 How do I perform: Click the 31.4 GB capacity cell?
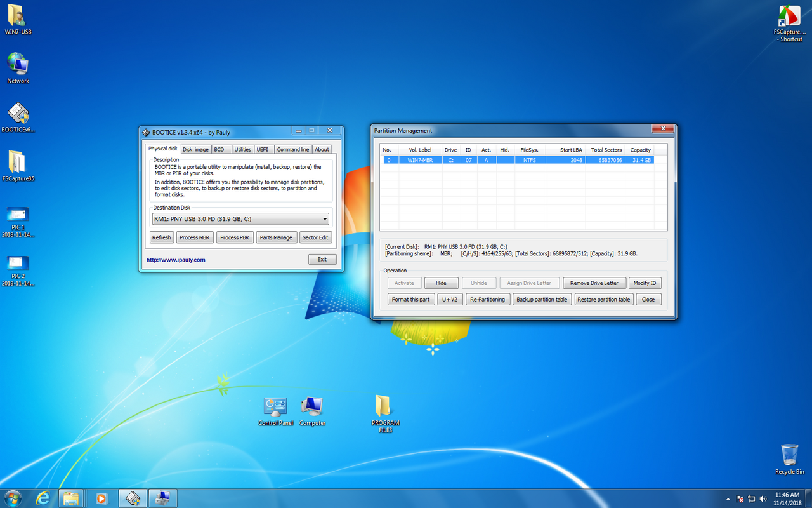coord(641,160)
